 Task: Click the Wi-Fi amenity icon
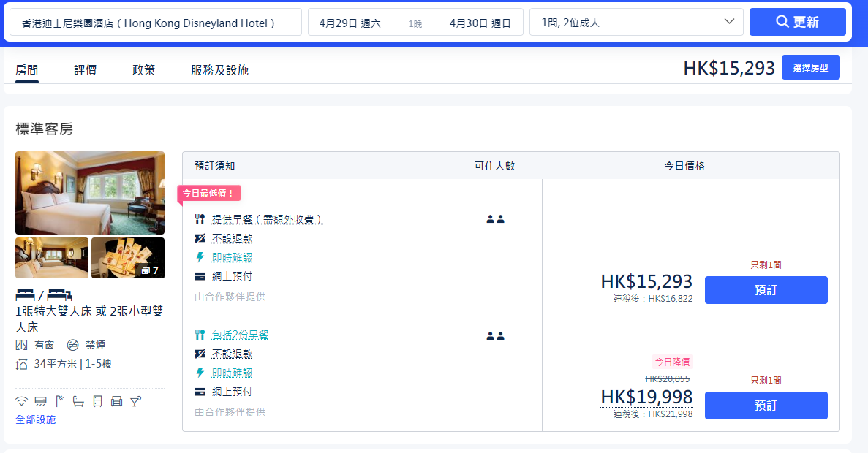point(21,401)
